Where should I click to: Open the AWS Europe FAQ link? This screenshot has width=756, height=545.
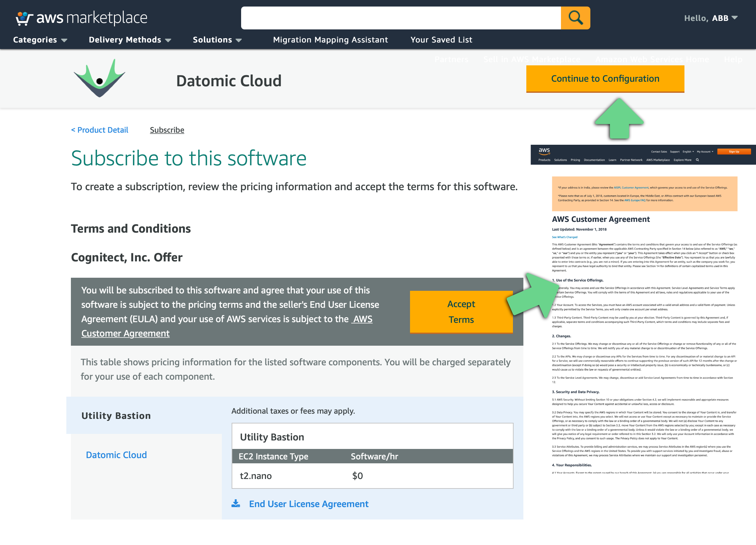635,200
